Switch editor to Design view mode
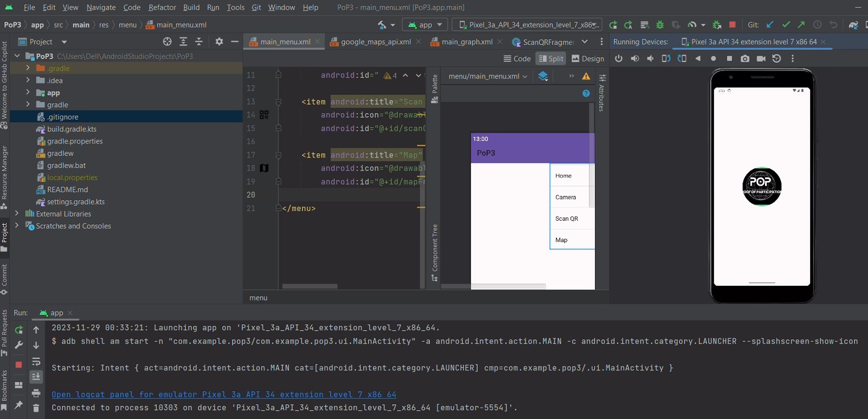This screenshot has width=868, height=419. click(x=588, y=58)
